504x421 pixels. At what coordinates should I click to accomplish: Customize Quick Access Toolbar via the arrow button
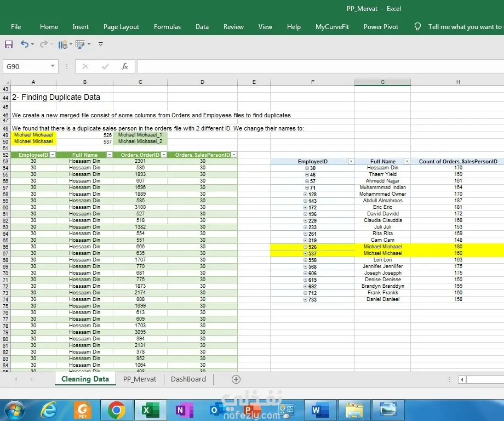(x=100, y=44)
